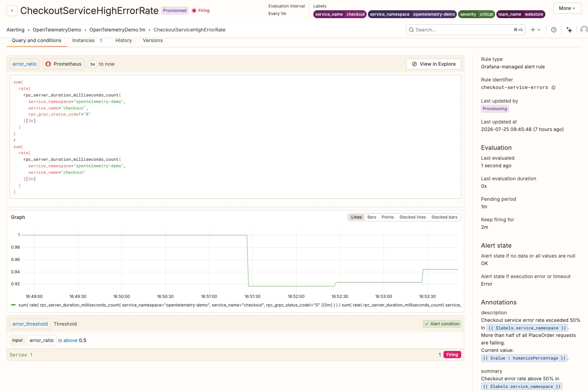Click the Prometheus data source icon
The width and height of the screenshot is (588, 392).
[x=48, y=64]
